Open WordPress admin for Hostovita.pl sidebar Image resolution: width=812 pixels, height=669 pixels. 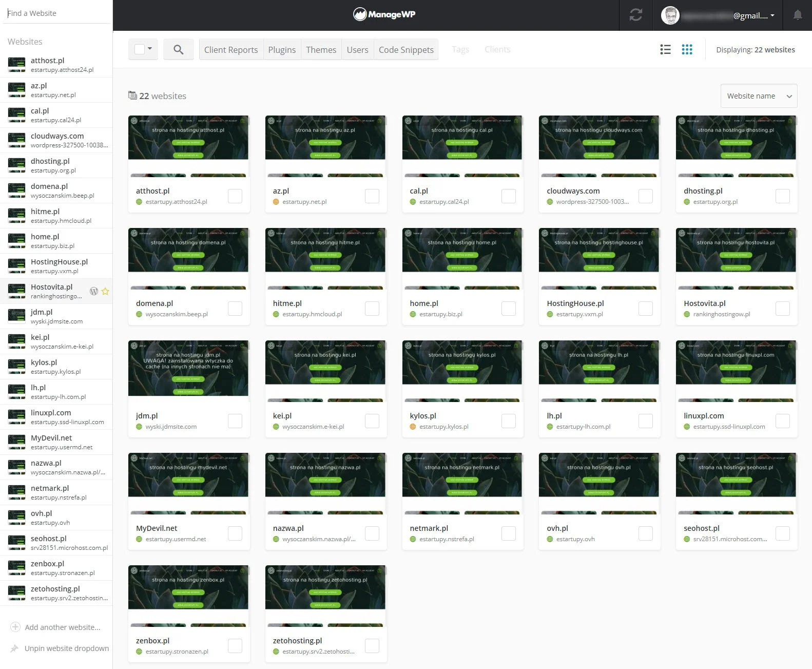click(x=94, y=291)
